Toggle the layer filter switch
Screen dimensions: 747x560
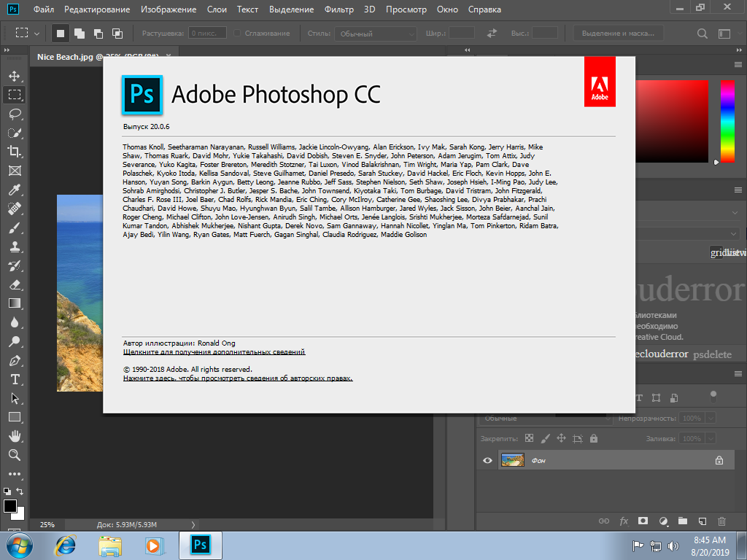(x=713, y=397)
